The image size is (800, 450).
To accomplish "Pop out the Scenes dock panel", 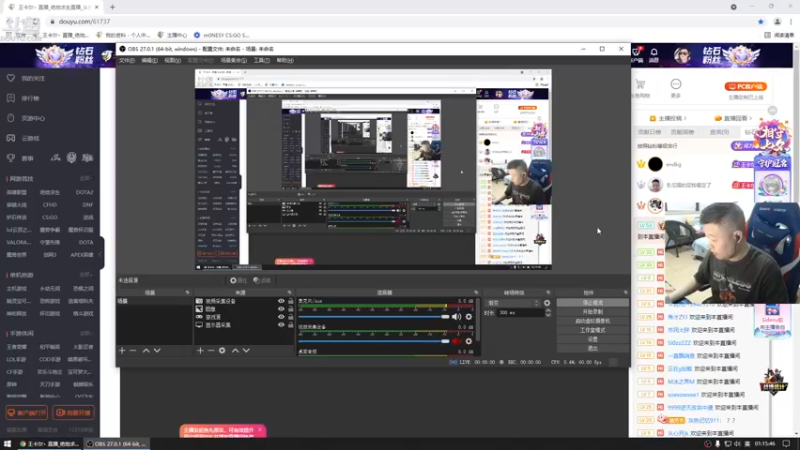I will click(187, 292).
